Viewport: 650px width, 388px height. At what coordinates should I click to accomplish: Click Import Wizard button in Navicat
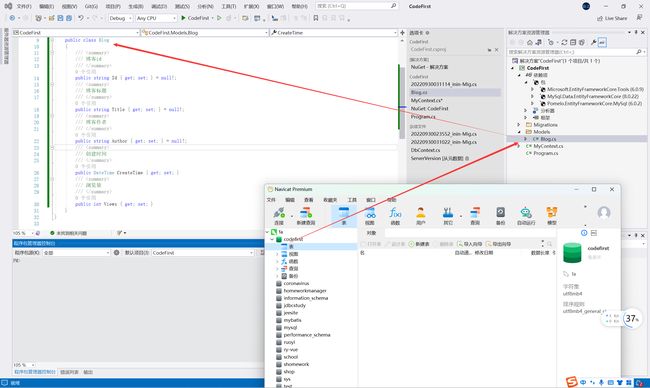470,244
